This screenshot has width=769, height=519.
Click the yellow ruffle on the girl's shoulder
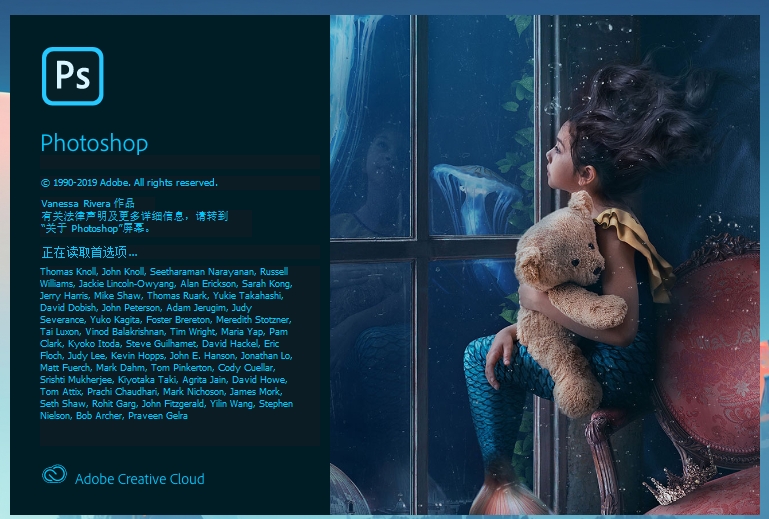(x=635, y=245)
